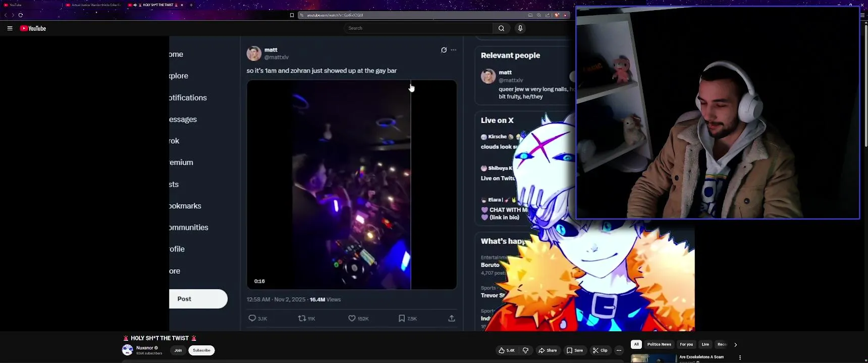The height and width of the screenshot is (363, 868).
Task: Select the For you filter chip
Action: point(686,344)
